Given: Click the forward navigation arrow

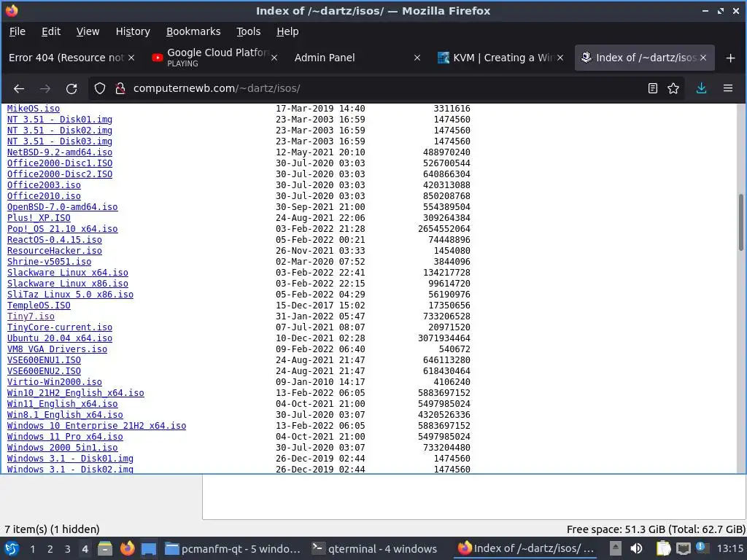Looking at the screenshot, I should (x=45, y=88).
